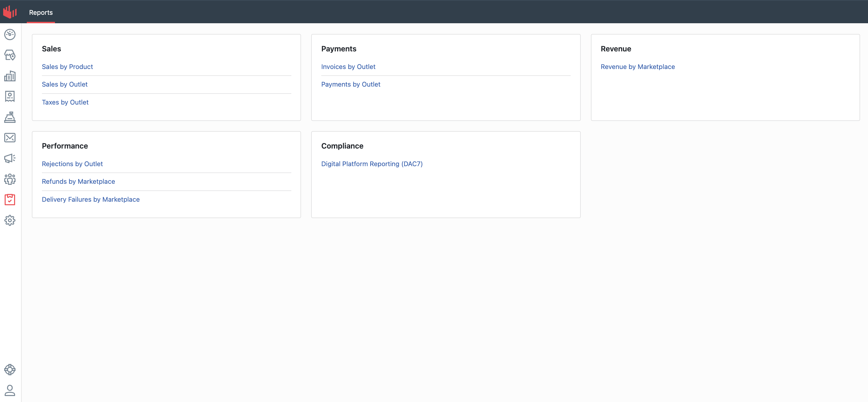The width and height of the screenshot is (868, 402).
Task: Click the people group icon in sidebar
Action: 10,179
